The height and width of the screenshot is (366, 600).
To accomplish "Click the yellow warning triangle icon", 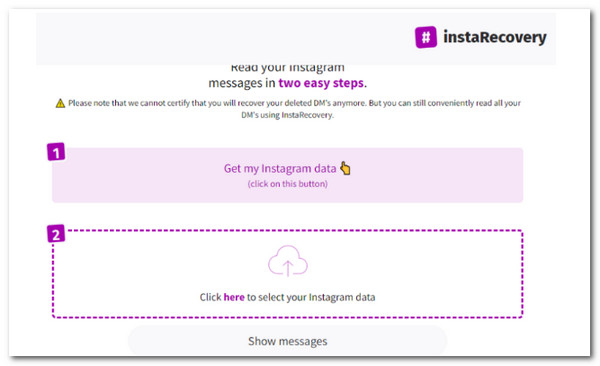I will (x=60, y=103).
